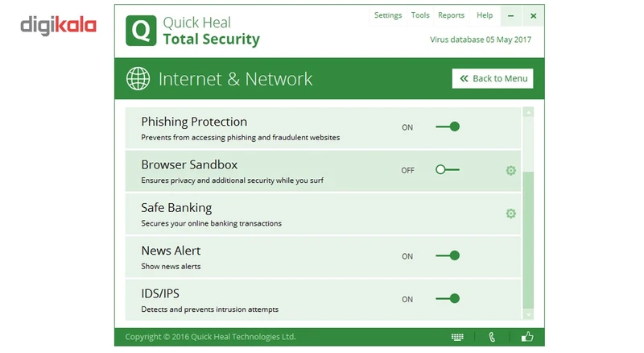Click the scrollbar down arrow

(528, 314)
